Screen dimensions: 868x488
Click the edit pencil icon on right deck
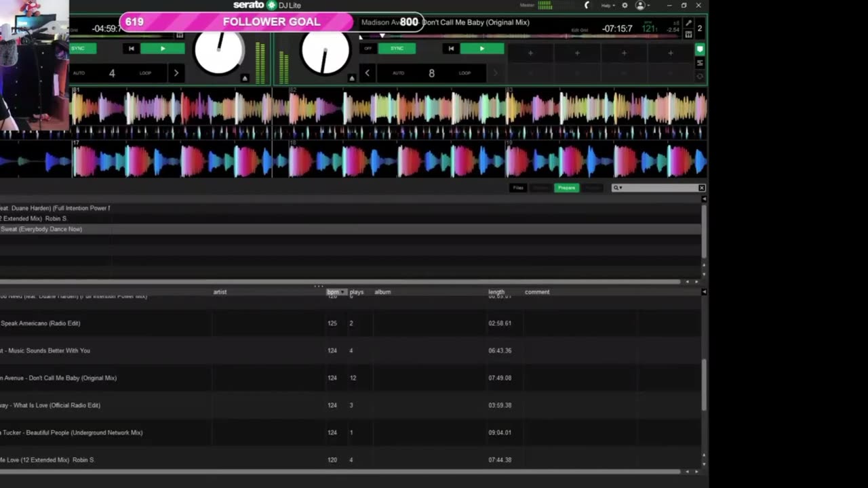(x=688, y=24)
